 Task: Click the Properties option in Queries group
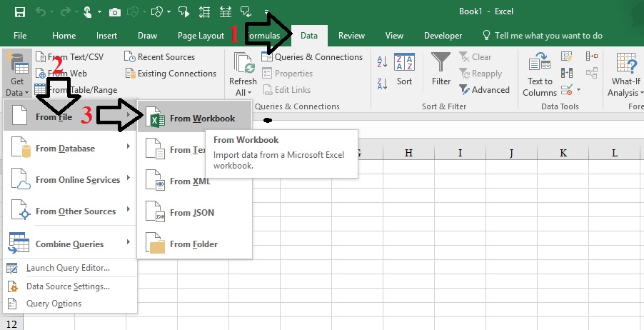(287, 74)
